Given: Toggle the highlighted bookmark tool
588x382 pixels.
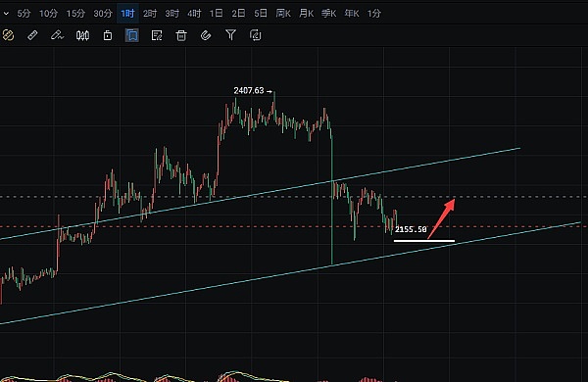Looking at the screenshot, I should (131, 35).
